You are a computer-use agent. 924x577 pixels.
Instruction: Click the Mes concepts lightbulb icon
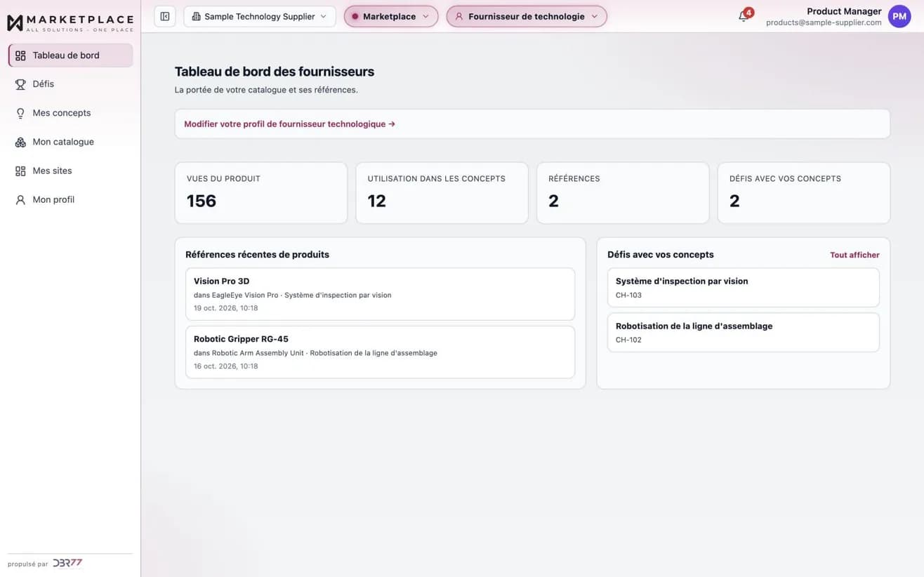tap(20, 113)
